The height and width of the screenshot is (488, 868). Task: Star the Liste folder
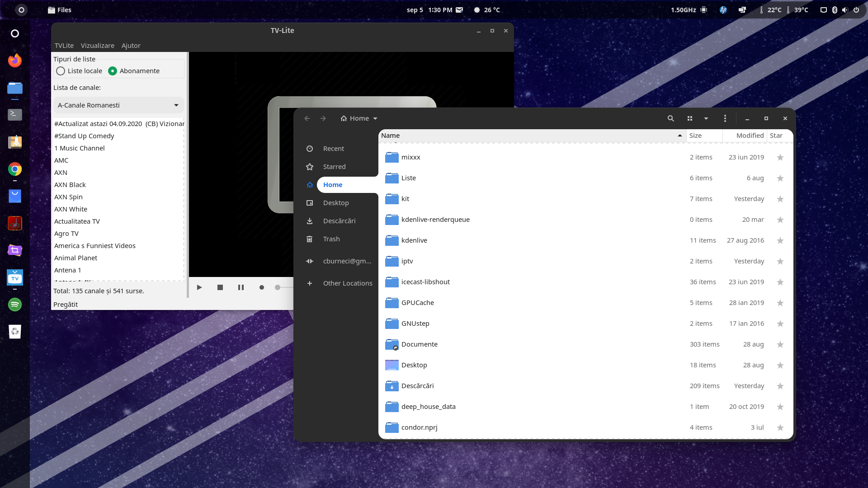780,178
